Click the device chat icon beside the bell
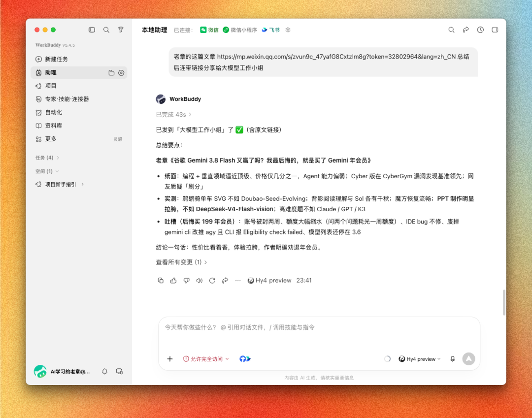532x418 pixels. coord(119,371)
